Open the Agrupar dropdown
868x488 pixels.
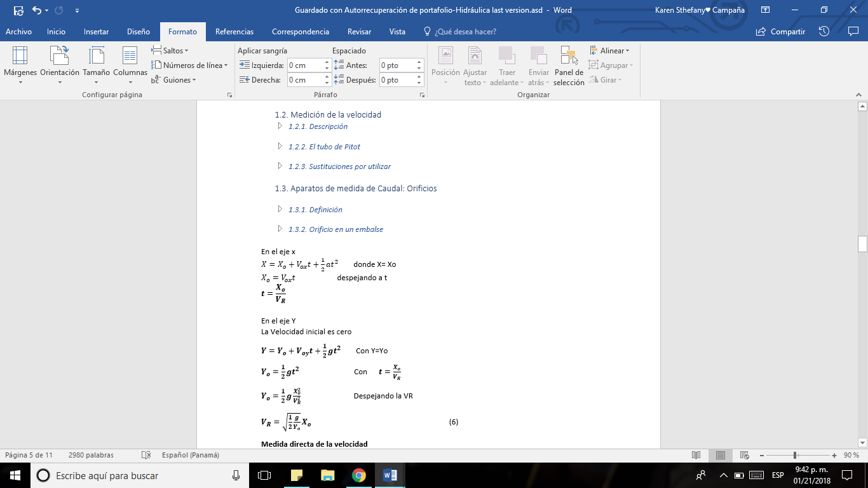click(x=611, y=65)
